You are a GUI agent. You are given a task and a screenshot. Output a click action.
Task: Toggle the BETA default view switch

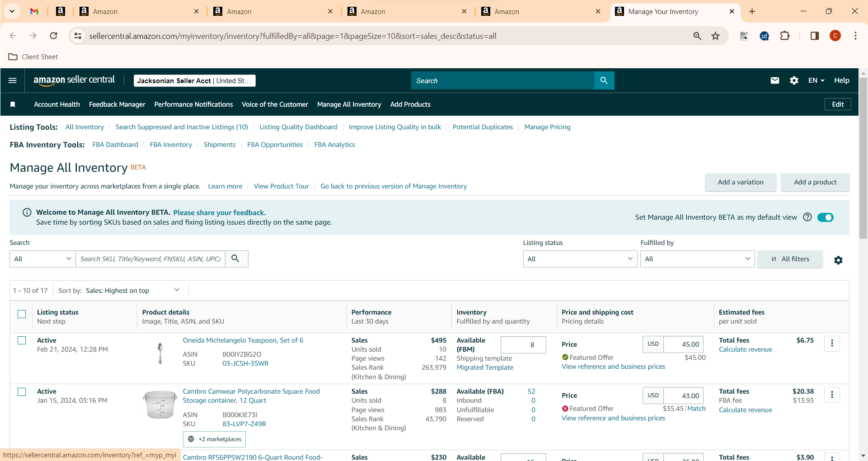pos(826,217)
